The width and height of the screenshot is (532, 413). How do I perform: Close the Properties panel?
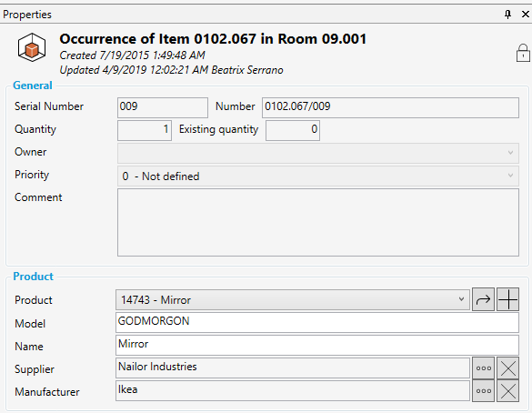pos(526,15)
